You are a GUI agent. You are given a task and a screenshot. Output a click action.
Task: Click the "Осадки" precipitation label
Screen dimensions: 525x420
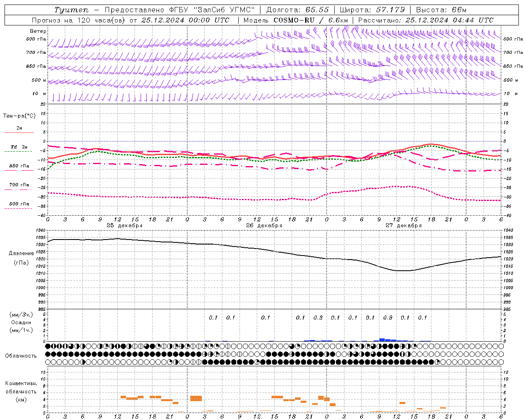pos(21,322)
